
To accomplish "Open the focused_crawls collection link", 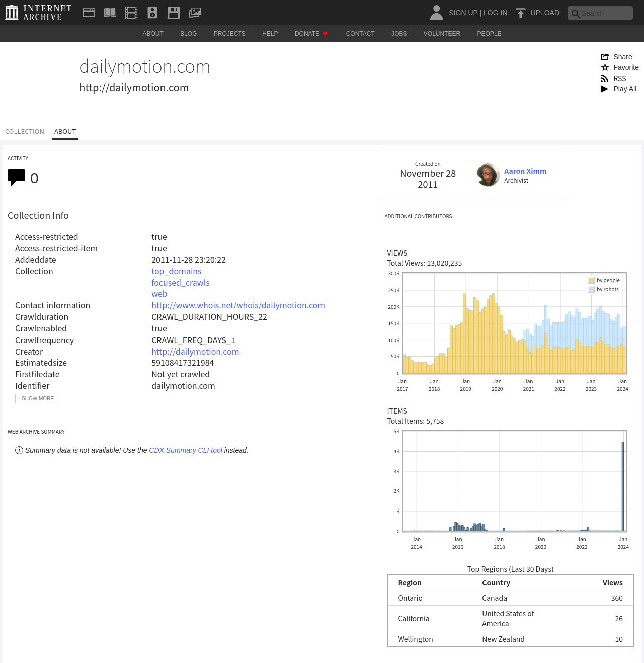I will point(181,283).
